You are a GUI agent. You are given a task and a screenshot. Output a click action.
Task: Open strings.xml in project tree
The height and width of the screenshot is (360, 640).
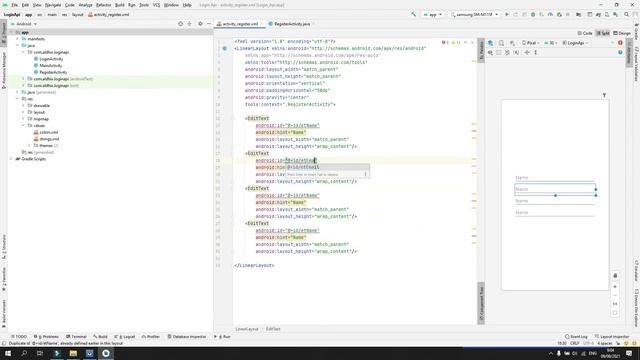[x=49, y=139]
